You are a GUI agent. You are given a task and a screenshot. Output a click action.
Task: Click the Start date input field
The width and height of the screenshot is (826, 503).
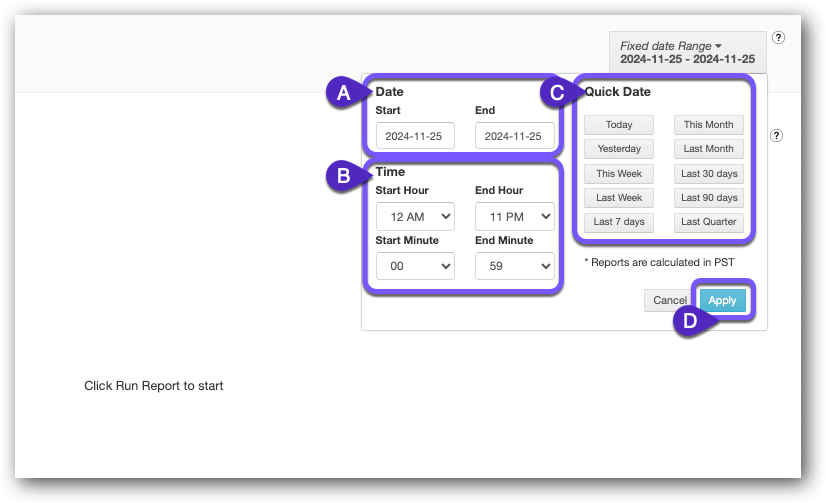[x=415, y=136]
